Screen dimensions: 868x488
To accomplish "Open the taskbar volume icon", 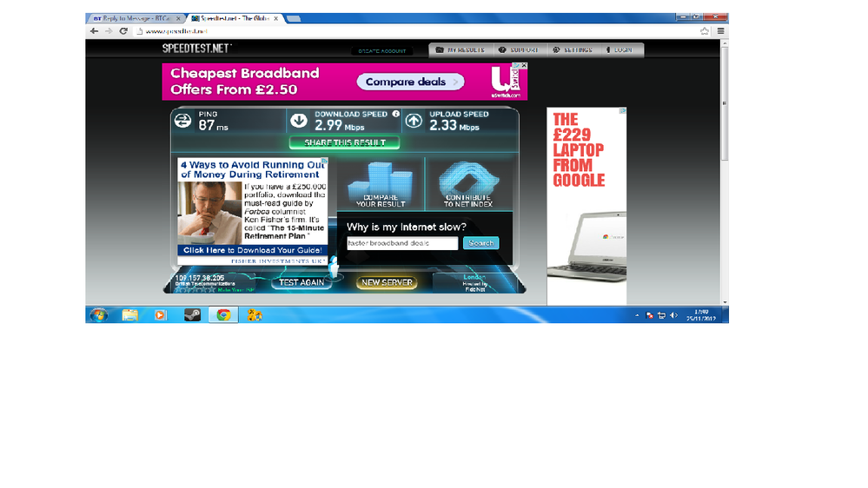I will 673,315.
